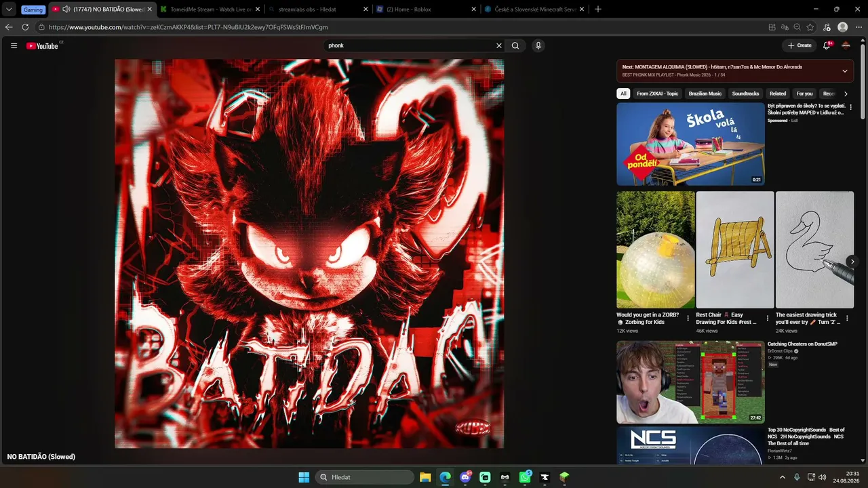Open YouTube notifications bell
This screenshot has width=868, height=488.
coord(827,45)
